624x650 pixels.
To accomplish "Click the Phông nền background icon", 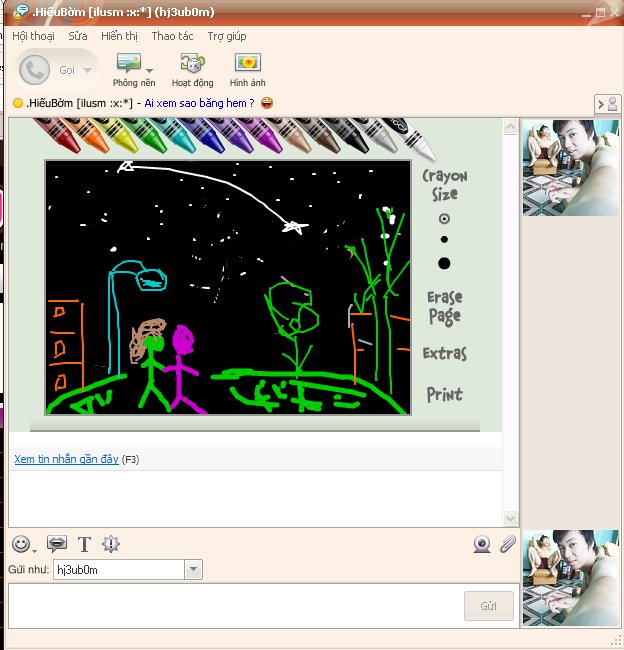I will click(129, 63).
